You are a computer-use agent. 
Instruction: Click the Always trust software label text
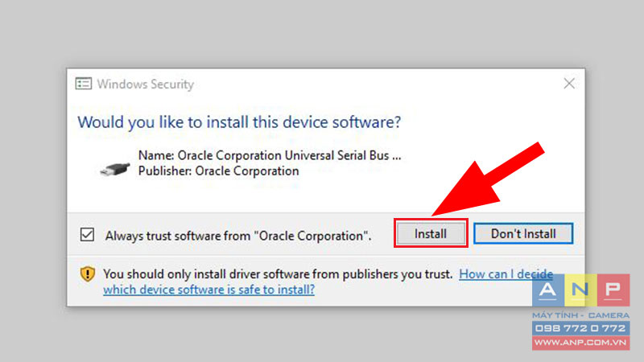point(238,236)
